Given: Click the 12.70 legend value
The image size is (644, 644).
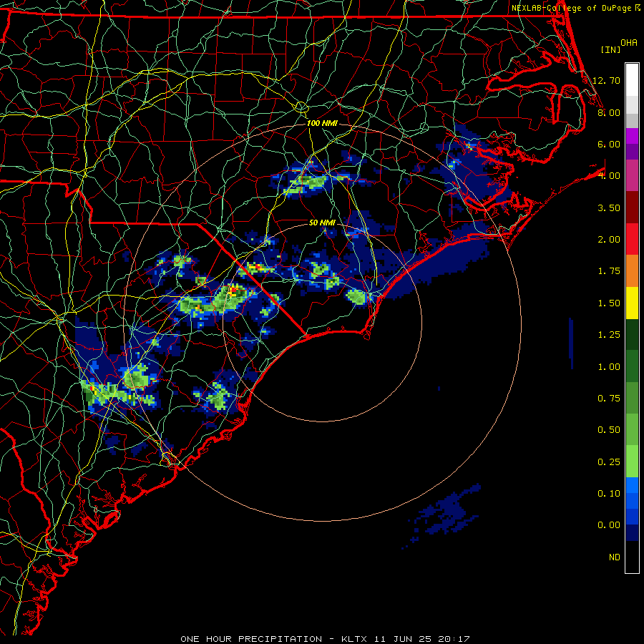Looking at the screenshot, I should coord(607,80).
